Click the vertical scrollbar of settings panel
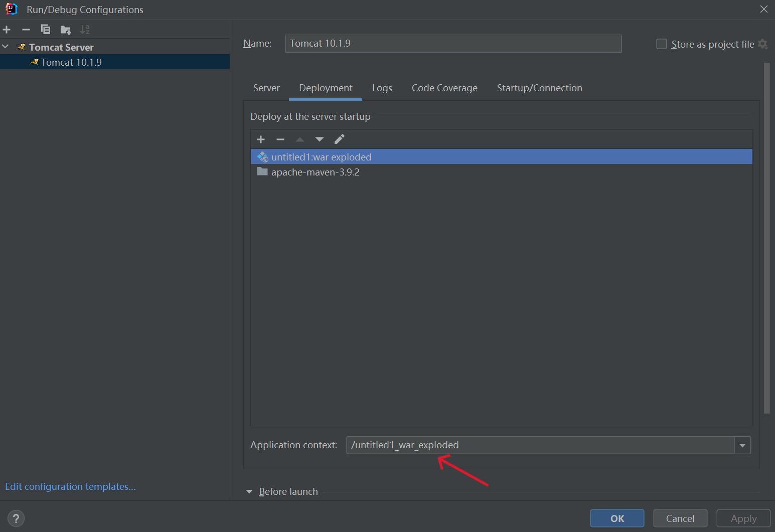The image size is (775, 532). coord(766,238)
